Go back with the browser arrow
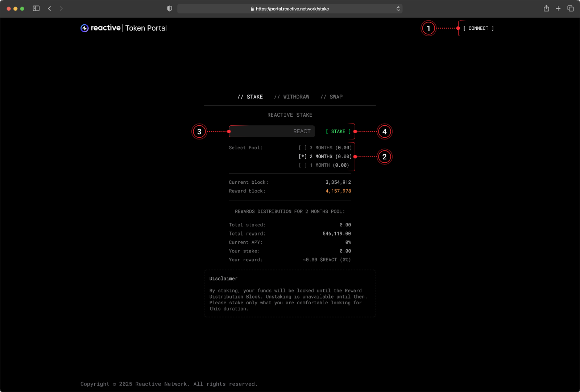 (50, 8)
